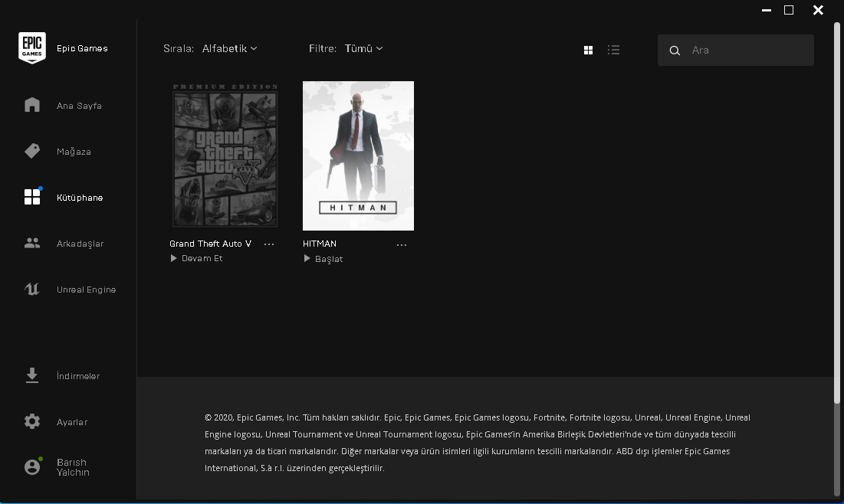Open Grand Theft Auto V options menu
The height and width of the screenshot is (504, 844).
click(269, 244)
